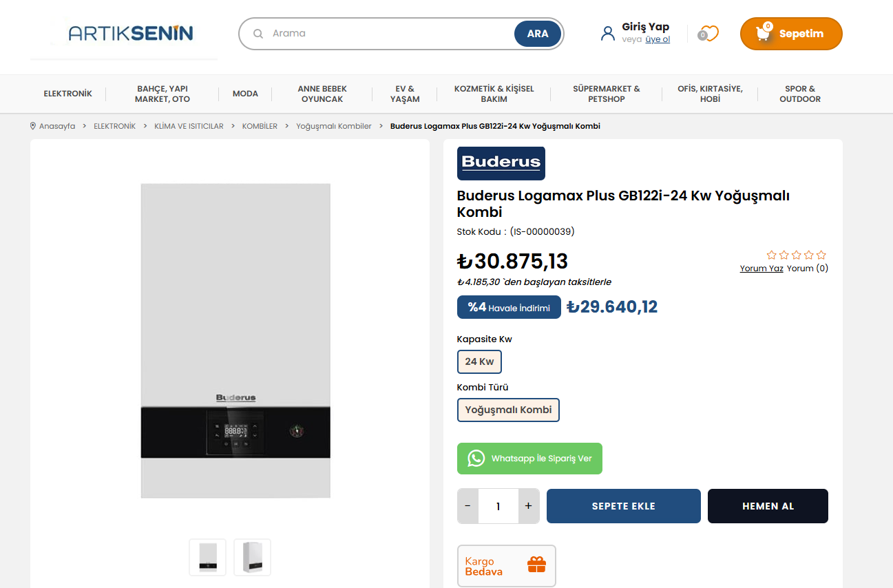893x588 pixels.
Task: Click the %4 Havale İndirimi badge
Action: [x=509, y=307]
